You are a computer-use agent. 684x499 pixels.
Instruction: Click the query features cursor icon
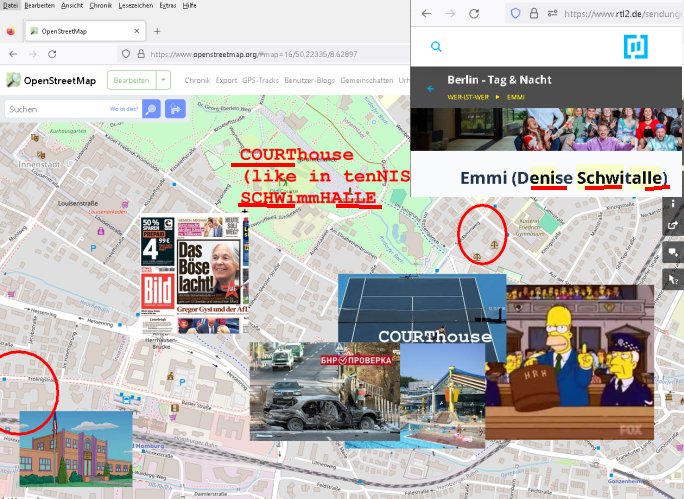coord(673,280)
